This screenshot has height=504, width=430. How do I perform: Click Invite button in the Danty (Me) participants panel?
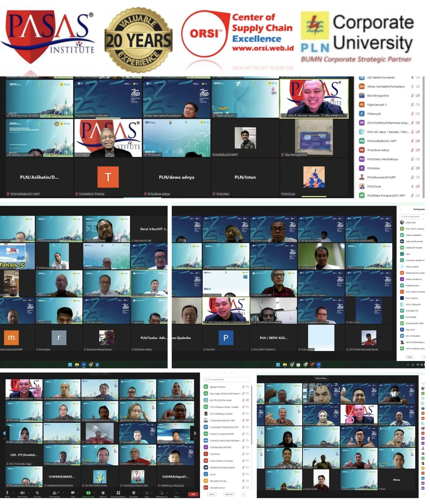pos(410,357)
